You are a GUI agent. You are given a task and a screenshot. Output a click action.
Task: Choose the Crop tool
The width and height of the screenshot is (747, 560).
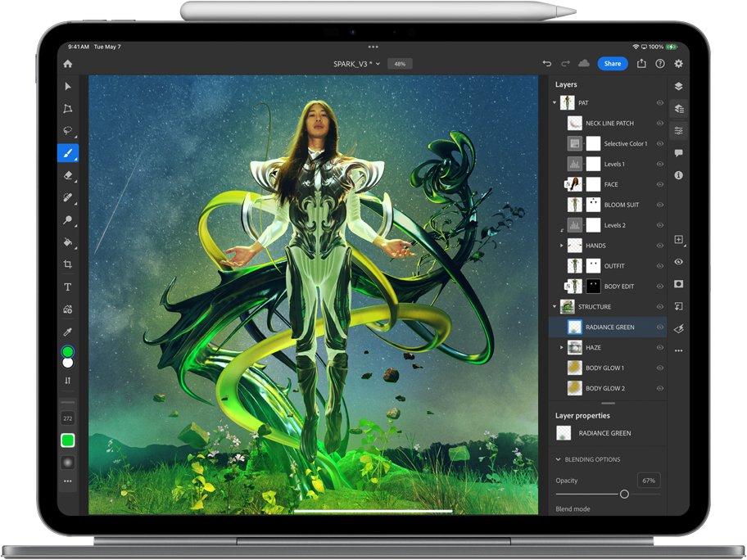coord(68,264)
